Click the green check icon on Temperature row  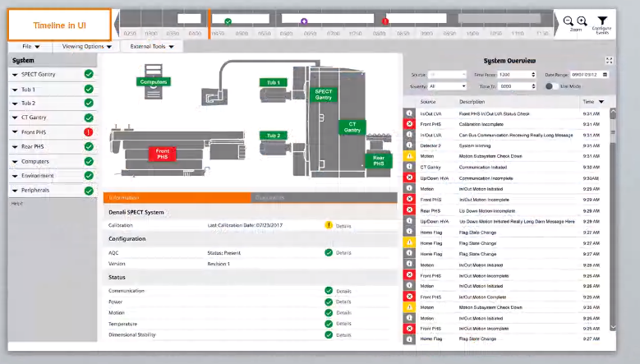click(x=329, y=324)
